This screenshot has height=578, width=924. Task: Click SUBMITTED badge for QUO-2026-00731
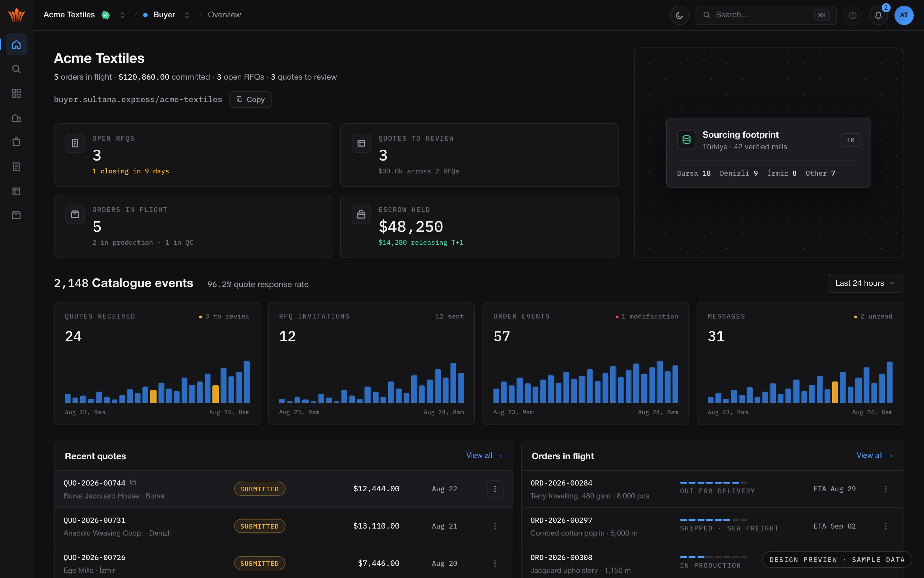click(x=260, y=526)
